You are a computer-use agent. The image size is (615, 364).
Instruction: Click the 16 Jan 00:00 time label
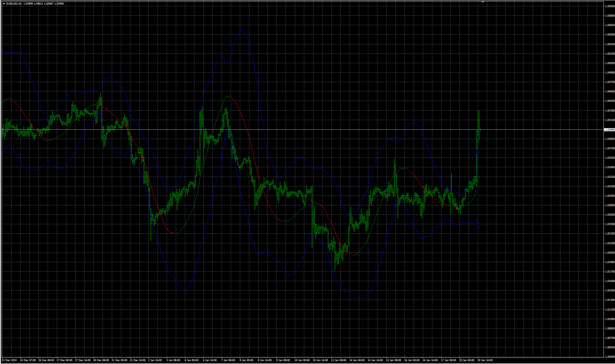[412, 360]
